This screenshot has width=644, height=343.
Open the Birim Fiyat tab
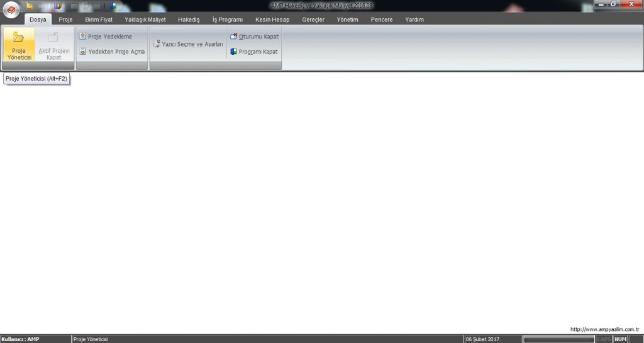pos(99,20)
